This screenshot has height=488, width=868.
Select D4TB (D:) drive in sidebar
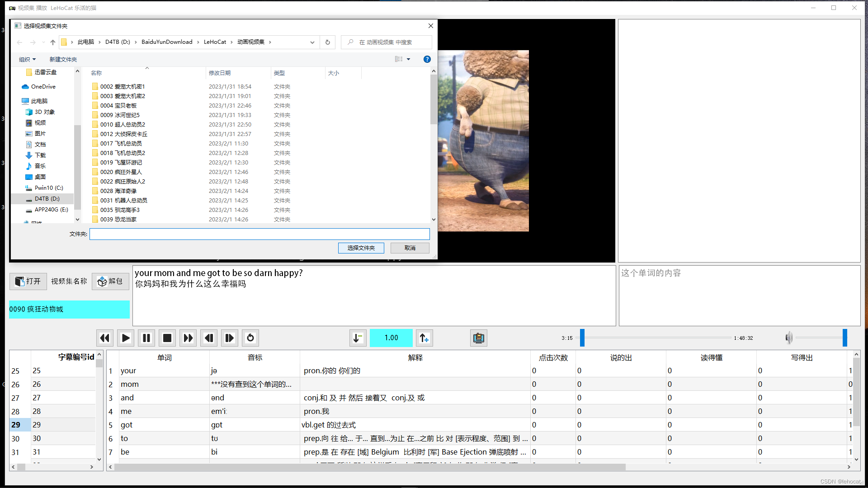pyautogui.click(x=47, y=199)
